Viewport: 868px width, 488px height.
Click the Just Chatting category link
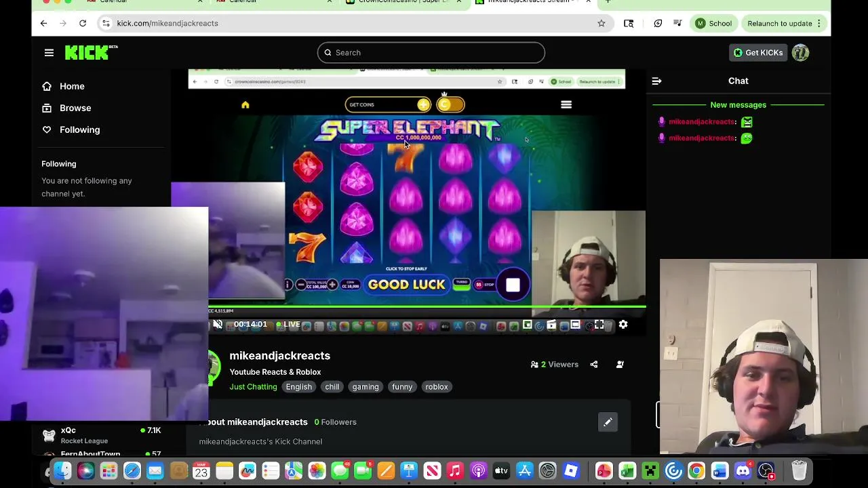pos(253,386)
